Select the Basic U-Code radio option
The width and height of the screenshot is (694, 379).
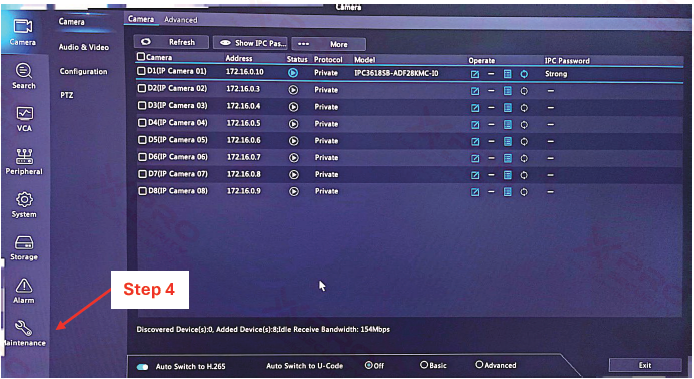click(x=424, y=365)
